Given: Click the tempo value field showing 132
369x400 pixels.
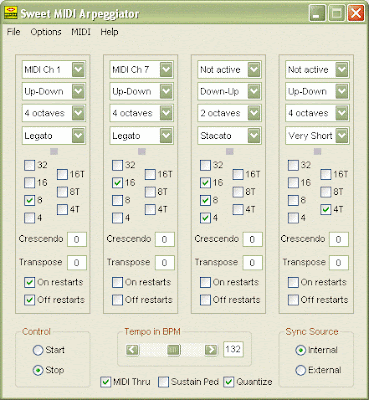Looking at the screenshot, I should [x=233, y=349].
